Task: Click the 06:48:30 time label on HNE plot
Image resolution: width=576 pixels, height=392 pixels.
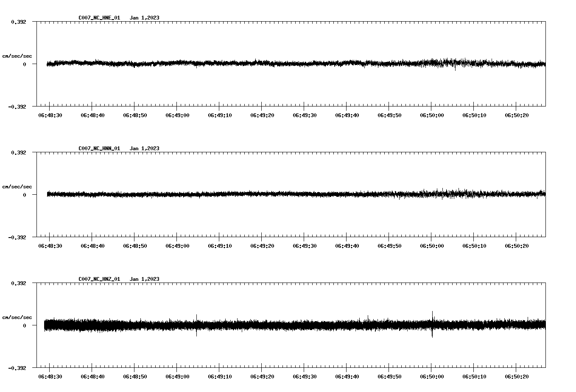Action: point(50,115)
